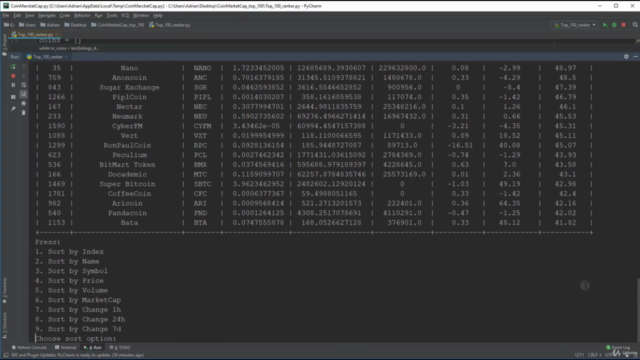Select the "1. Sort by Index" line

point(69,252)
